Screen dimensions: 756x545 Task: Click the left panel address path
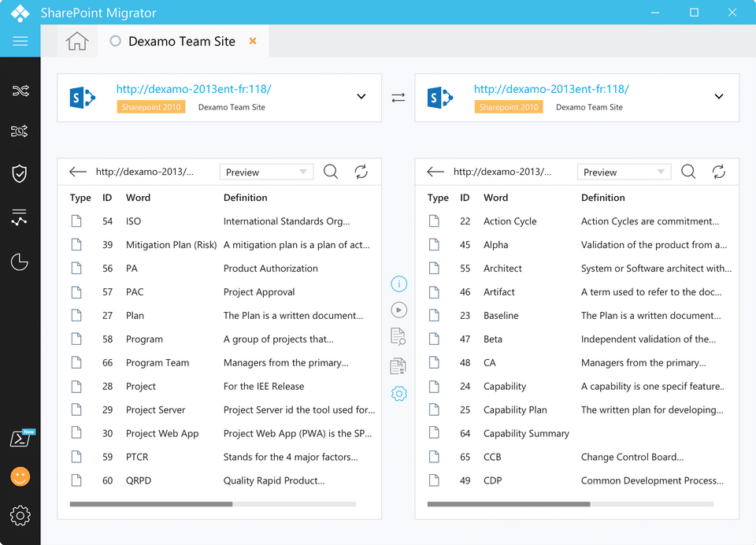[x=145, y=172]
